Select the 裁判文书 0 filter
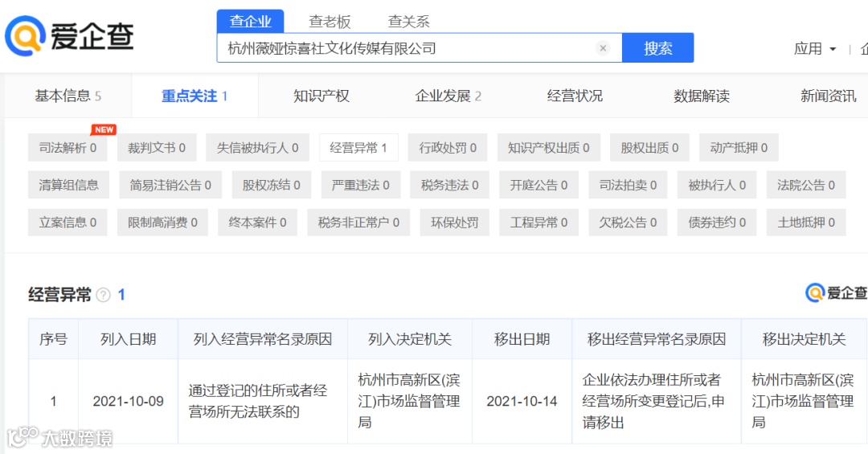Viewport: 868px width, 454px height. tap(157, 148)
